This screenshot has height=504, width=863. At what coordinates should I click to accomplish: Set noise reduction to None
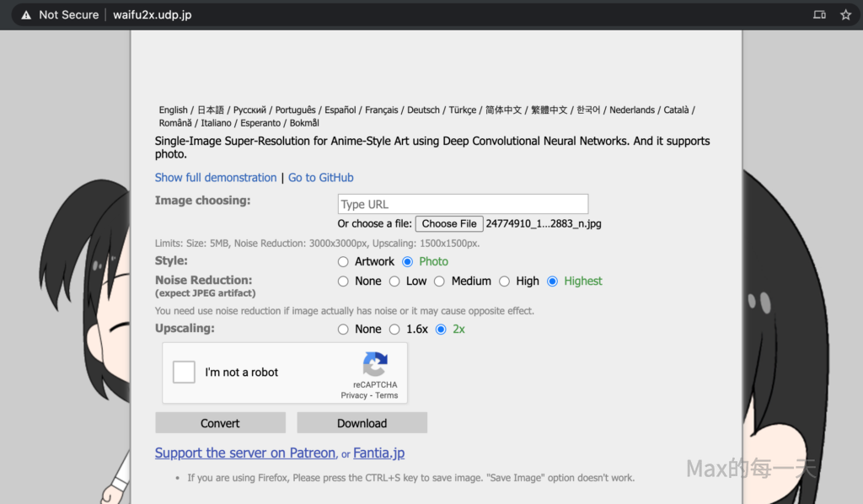tap(343, 281)
